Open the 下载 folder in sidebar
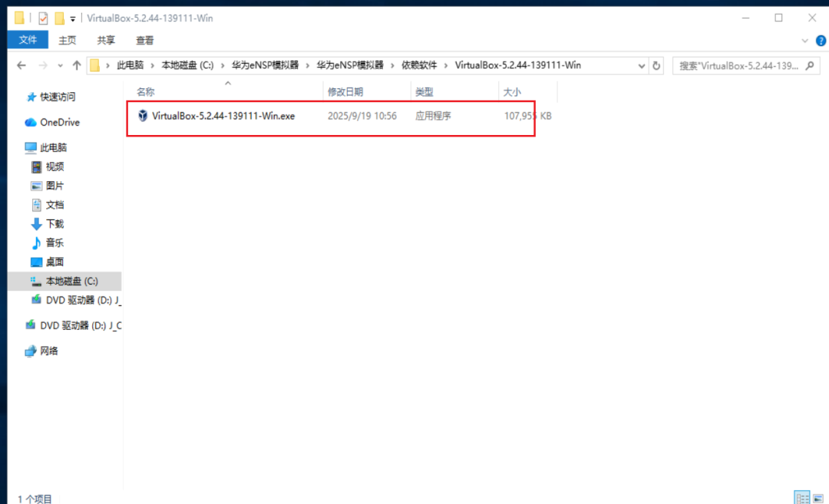The width and height of the screenshot is (829, 504). pos(55,223)
